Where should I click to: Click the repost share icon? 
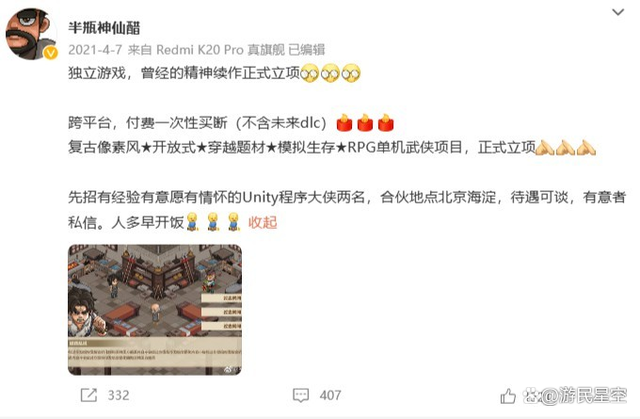pos(89,395)
